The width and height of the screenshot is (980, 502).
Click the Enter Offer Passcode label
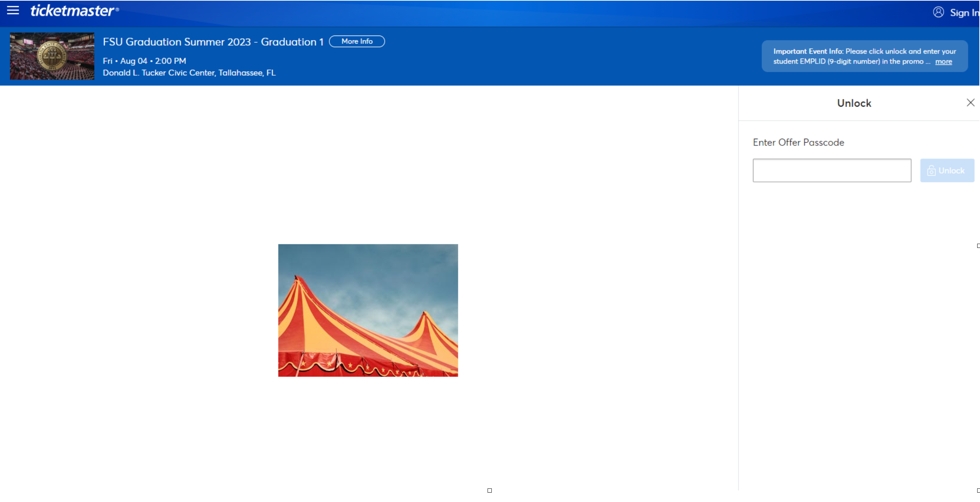(x=798, y=142)
